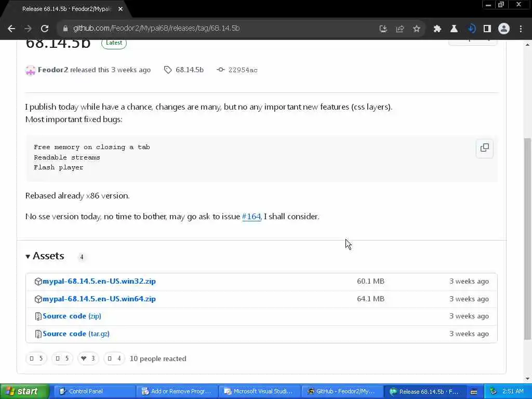
Task: Click the Chrome labs flask icon
Action: click(x=454, y=29)
